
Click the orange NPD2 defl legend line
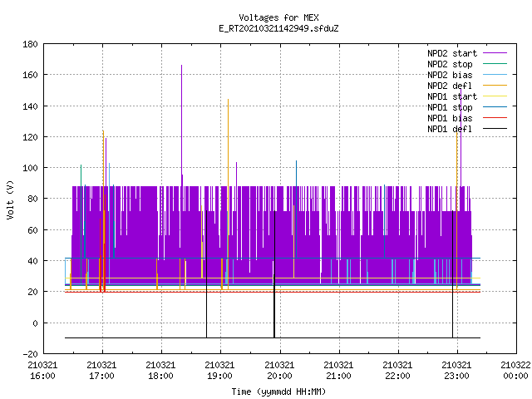pyautogui.click(x=495, y=85)
